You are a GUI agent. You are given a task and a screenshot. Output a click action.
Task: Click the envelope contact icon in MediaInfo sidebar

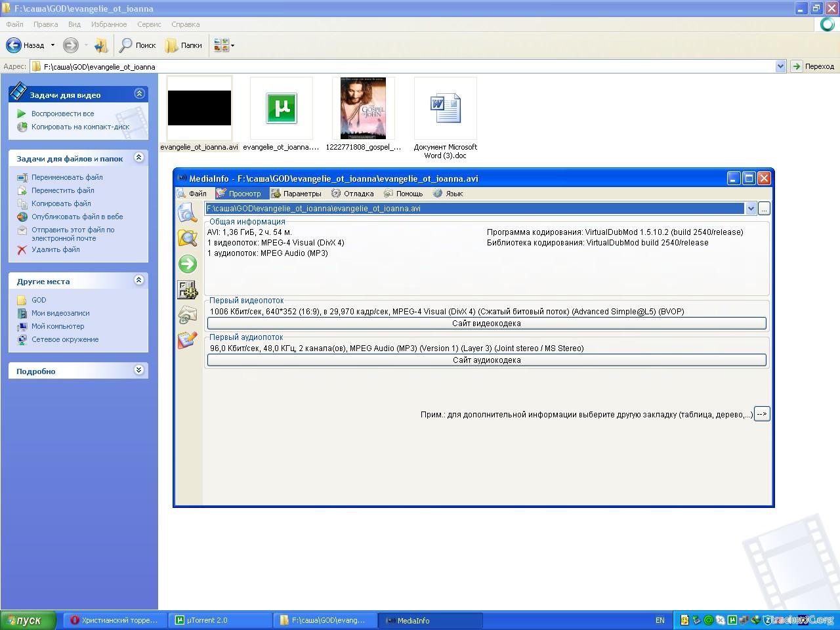188,315
